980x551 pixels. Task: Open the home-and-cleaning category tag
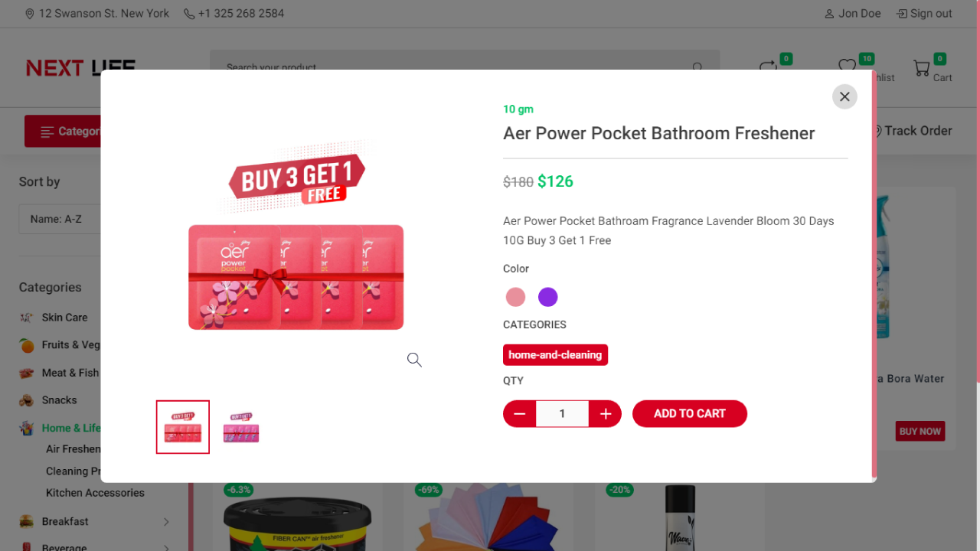[555, 355]
